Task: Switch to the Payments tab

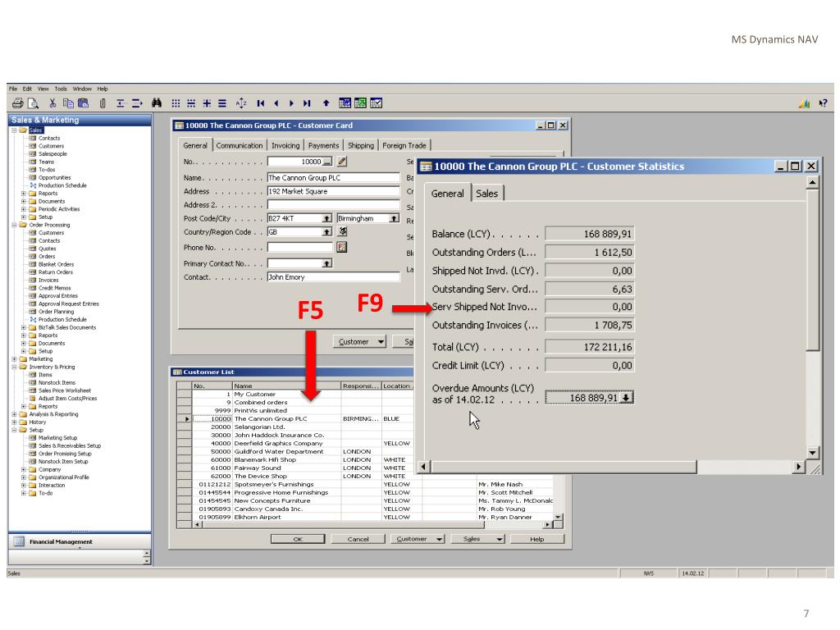Action: [x=323, y=145]
